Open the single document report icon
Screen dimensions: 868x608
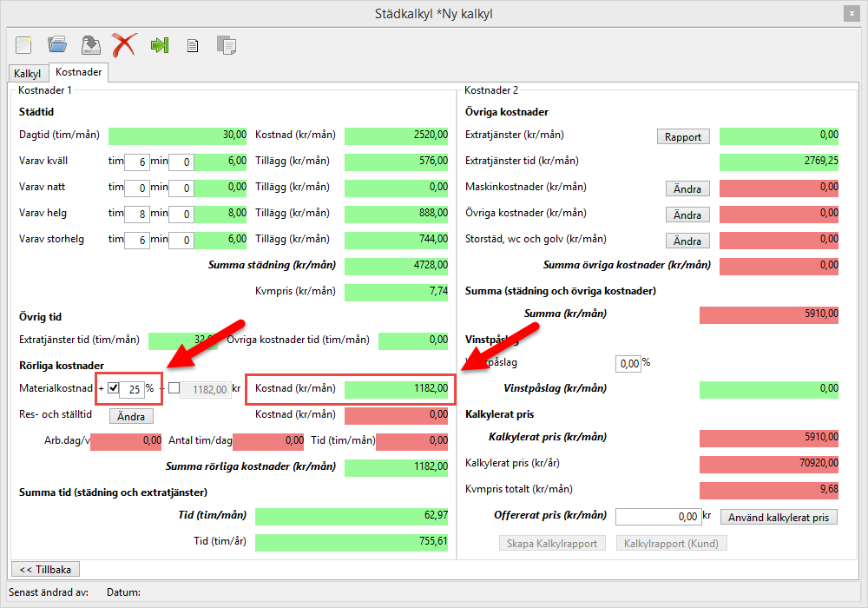click(193, 45)
